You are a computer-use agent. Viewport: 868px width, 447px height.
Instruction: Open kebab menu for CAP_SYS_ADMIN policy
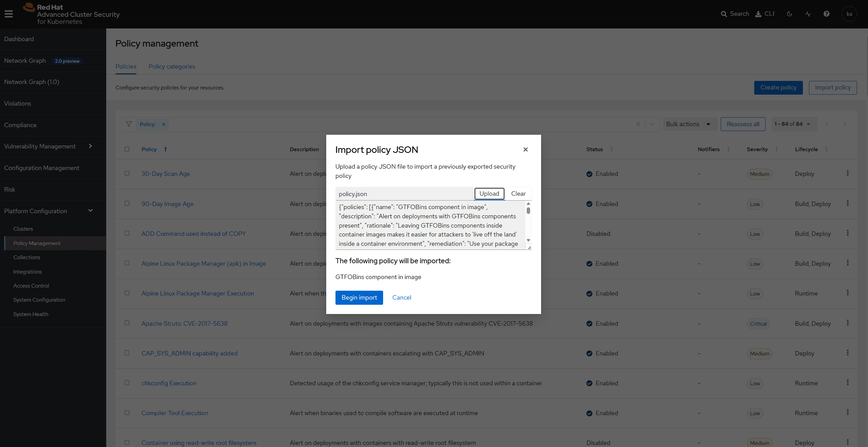[848, 353]
